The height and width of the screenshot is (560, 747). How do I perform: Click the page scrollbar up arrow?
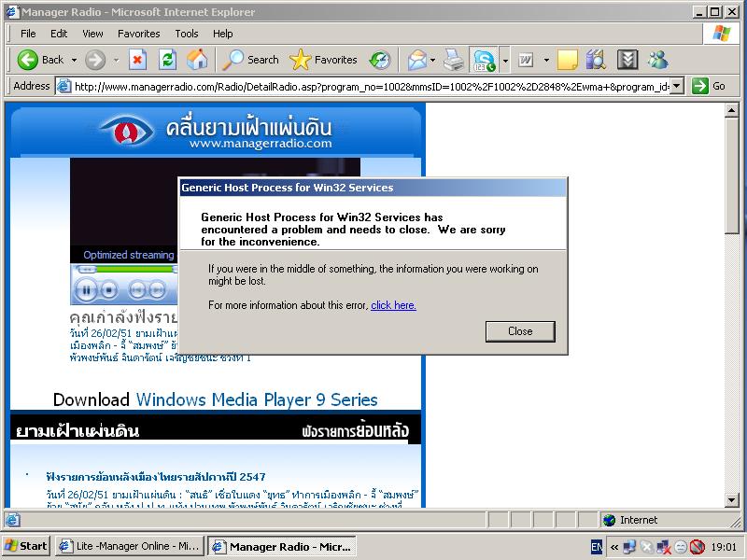coord(732,110)
